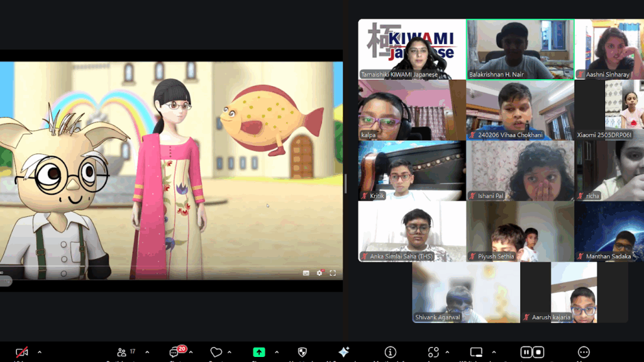Viewport: 644px width, 362px height.
Task: Expand video options arrow beside camera
Action: click(39, 352)
